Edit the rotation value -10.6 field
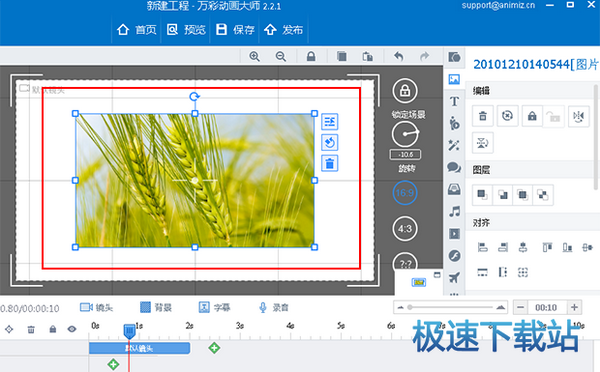600x372 pixels. coord(405,155)
